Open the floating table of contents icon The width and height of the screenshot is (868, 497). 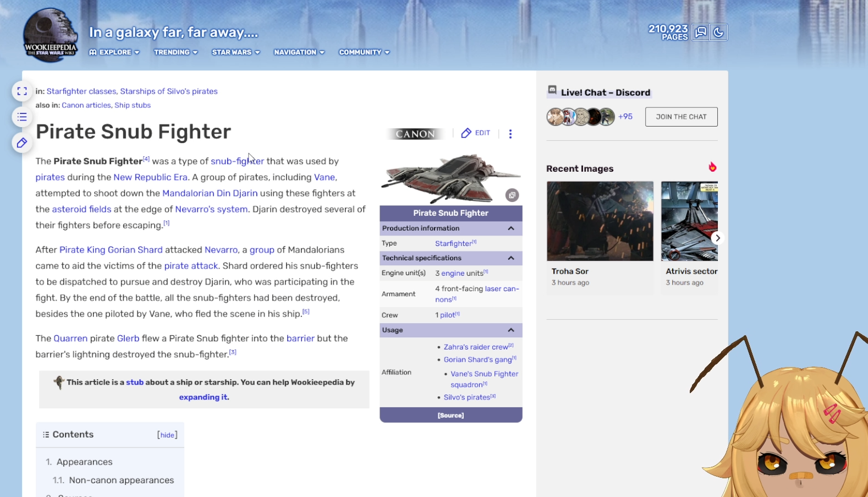[x=22, y=117]
